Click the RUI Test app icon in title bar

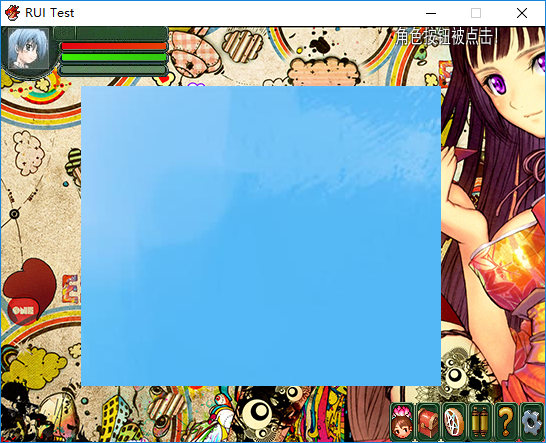(13, 13)
